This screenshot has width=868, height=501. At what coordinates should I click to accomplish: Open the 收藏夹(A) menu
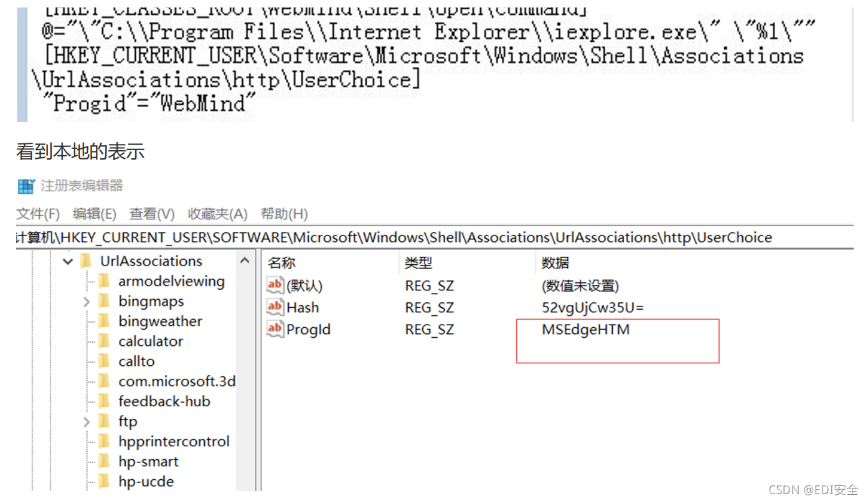[x=218, y=214]
